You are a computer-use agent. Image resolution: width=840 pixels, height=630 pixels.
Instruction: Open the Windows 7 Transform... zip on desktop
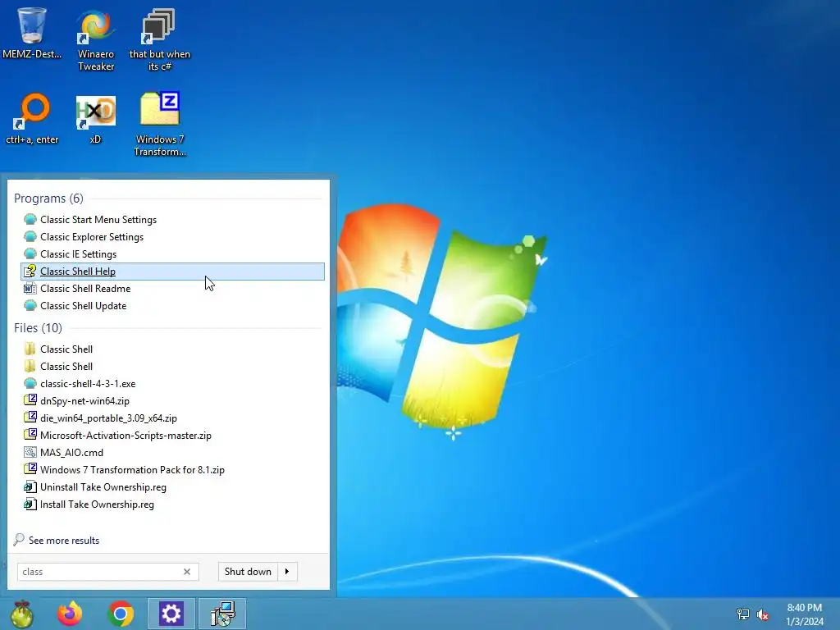[x=160, y=125]
